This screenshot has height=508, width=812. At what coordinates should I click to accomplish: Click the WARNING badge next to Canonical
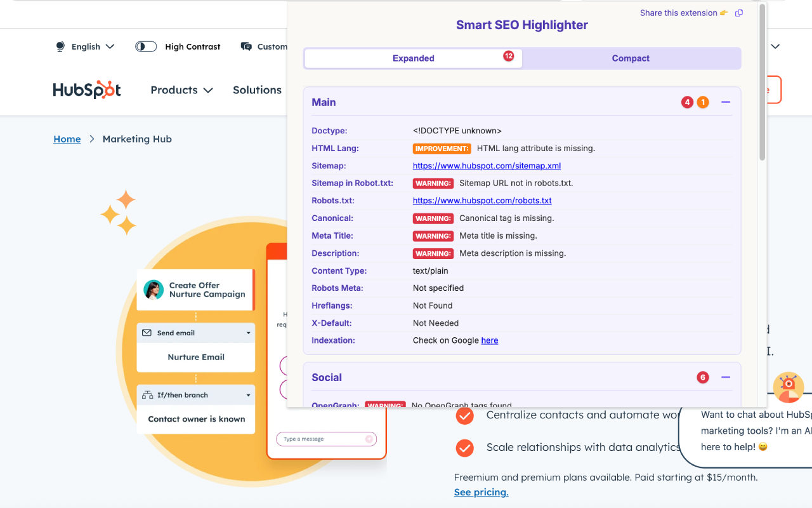point(433,218)
